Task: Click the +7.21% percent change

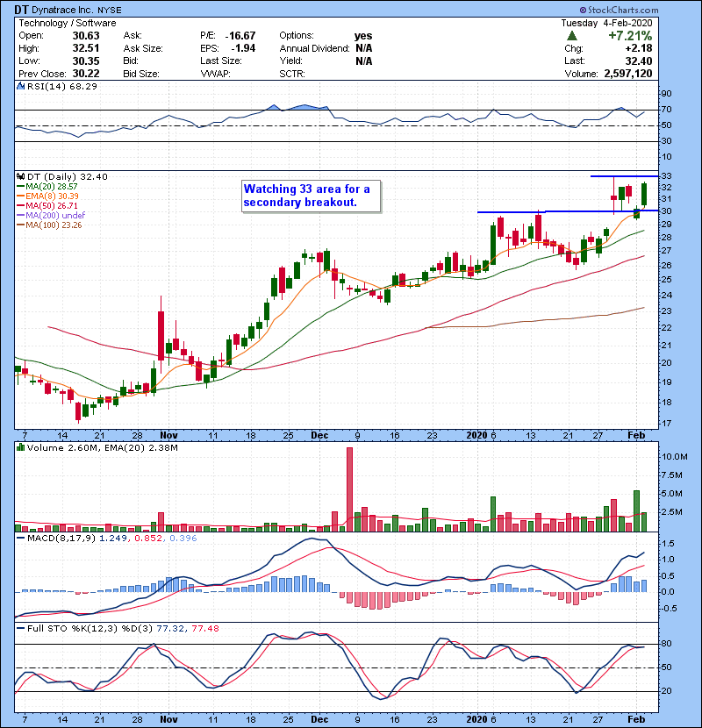Action: [630, 36]
